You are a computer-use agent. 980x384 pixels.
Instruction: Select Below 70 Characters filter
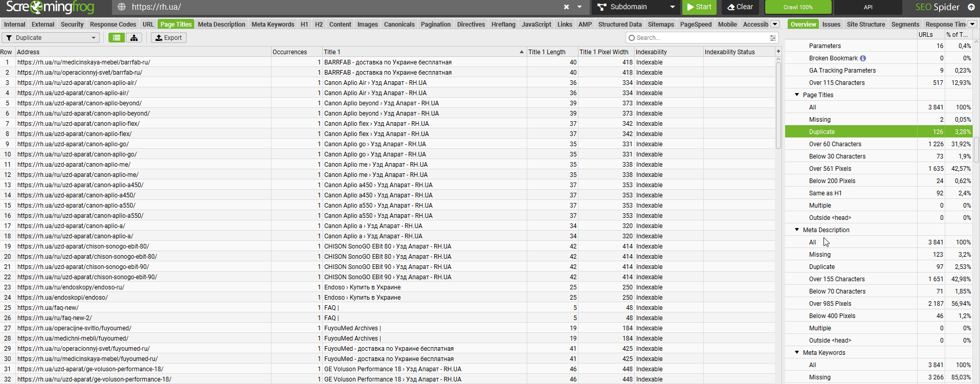coord(878,291)
